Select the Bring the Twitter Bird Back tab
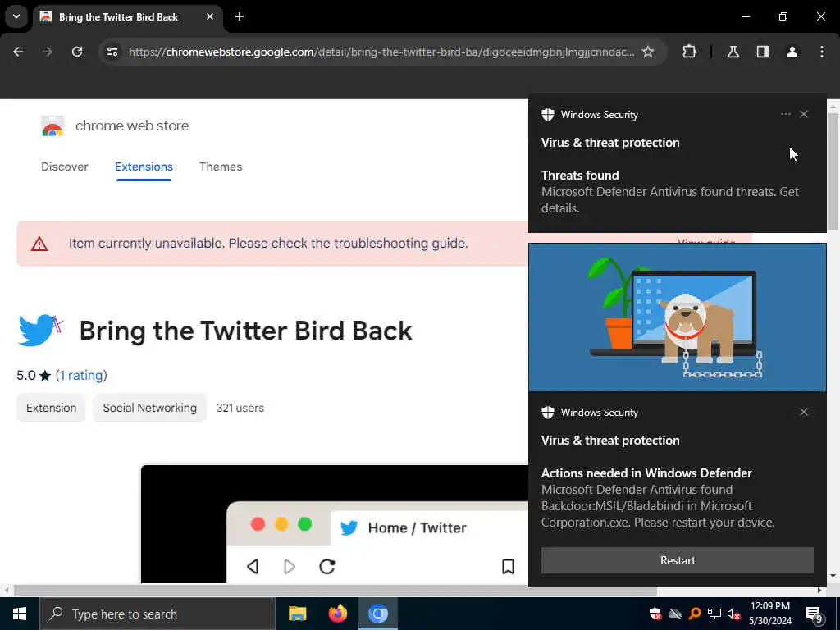The width and height of the screenshot is (840, 630). click(128, 17)
